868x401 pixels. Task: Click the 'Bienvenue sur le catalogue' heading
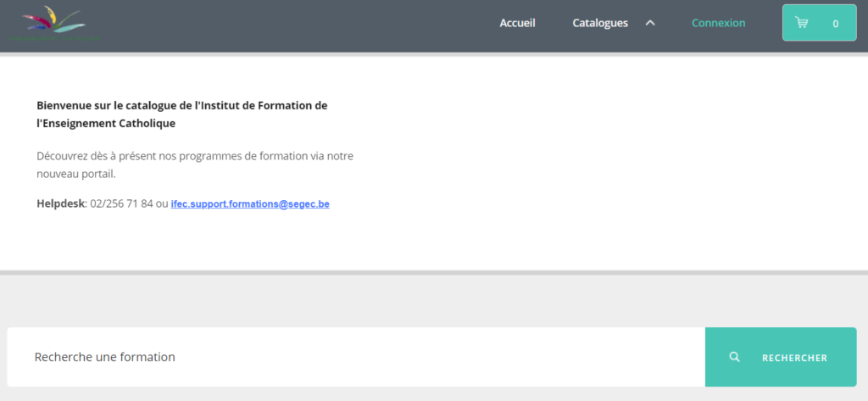pyautogui.click(x=181, y=106)
